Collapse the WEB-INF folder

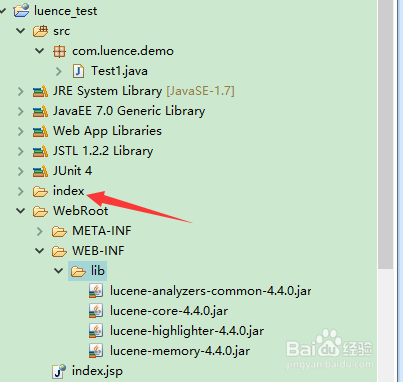[x=40, y=251]
